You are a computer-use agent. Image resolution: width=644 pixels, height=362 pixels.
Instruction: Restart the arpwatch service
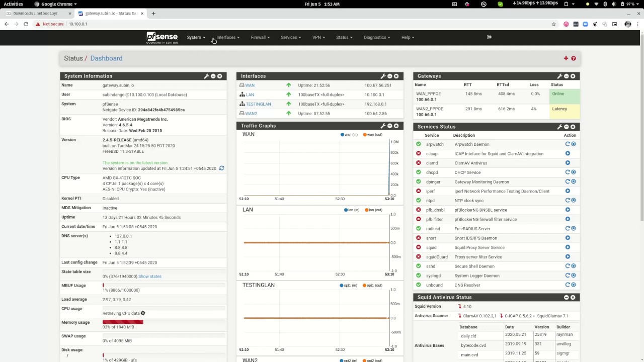coord(568,144)
